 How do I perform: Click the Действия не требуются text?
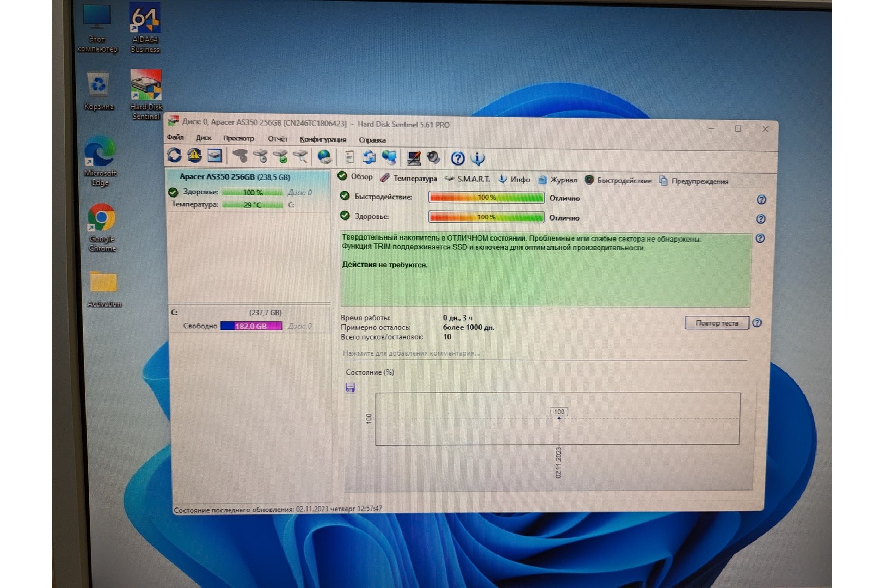[385, 265]
